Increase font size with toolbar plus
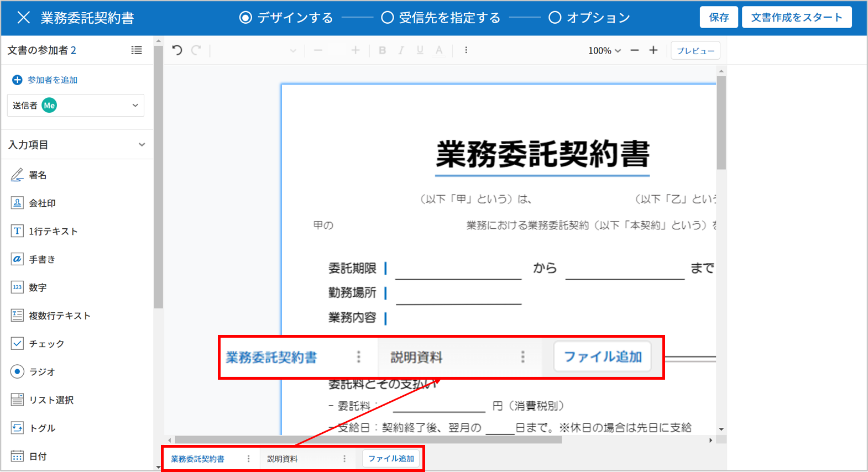The image size is (868, 472). (x=355, y=50)
